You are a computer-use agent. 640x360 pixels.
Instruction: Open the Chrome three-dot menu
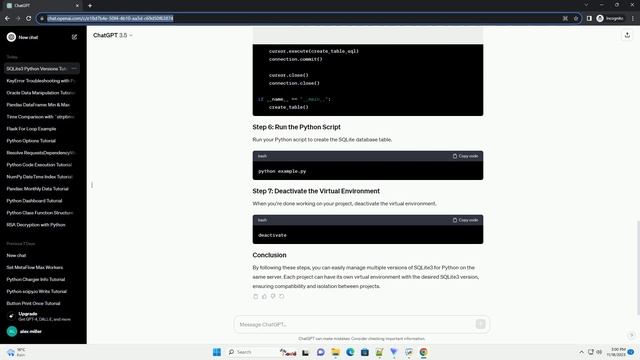pos(633,18)
